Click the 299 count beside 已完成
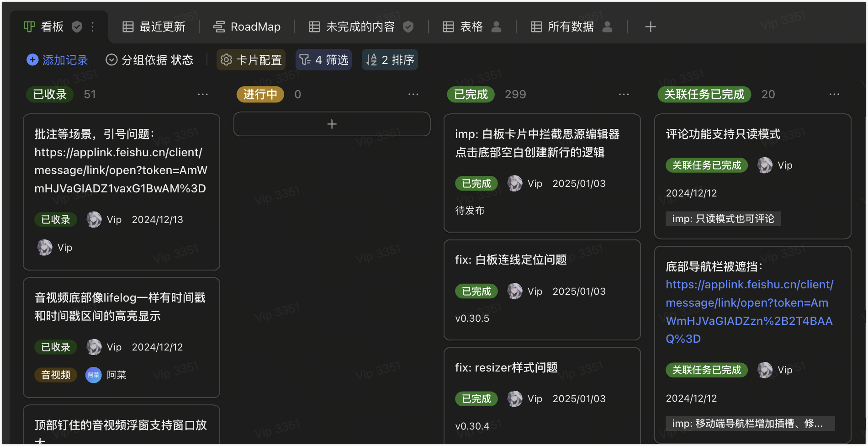The image size is (868, 446). [x=515, y=94]
